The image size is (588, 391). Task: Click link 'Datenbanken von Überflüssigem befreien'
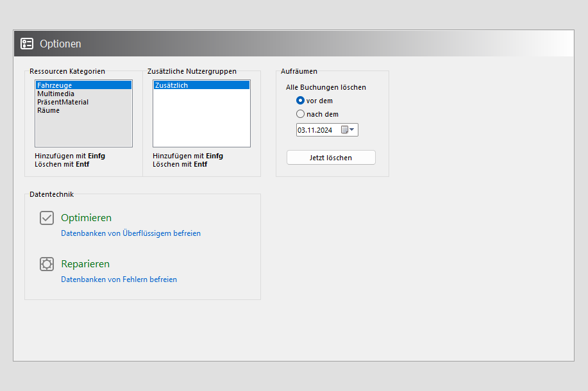(131, 233)
